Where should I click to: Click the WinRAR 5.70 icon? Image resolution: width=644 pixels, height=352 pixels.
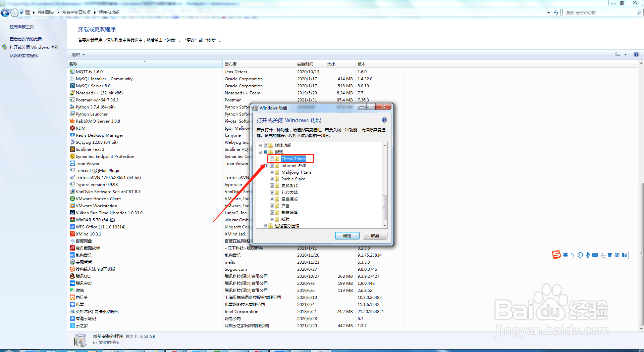(x=72, y=220)
